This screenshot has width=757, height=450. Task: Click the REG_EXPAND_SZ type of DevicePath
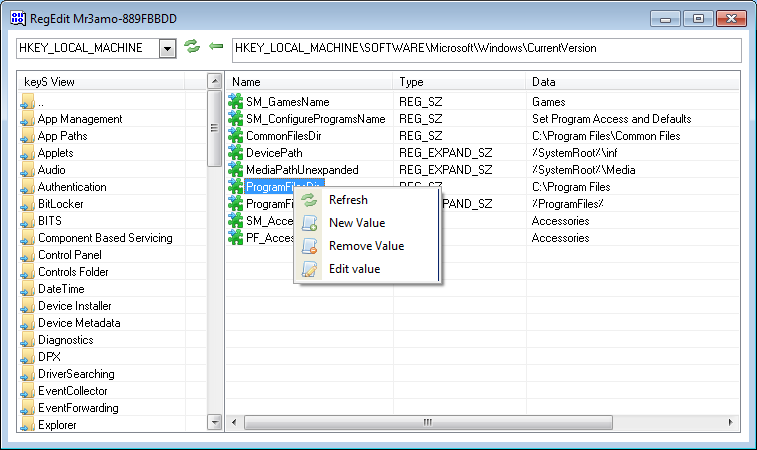[445, 153]
